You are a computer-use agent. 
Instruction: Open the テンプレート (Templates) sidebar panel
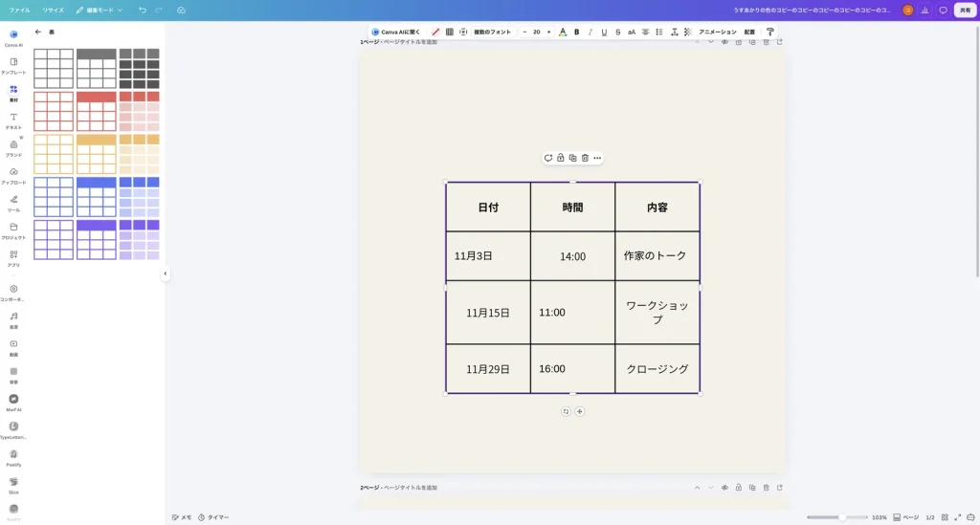tap(13, 66)
